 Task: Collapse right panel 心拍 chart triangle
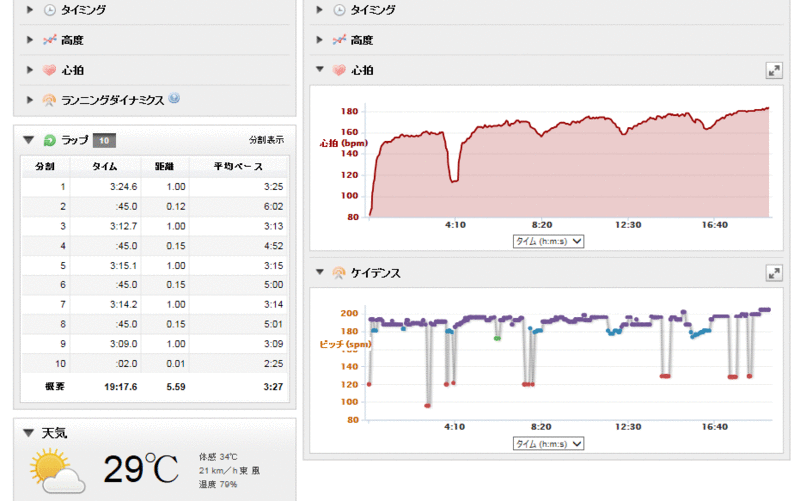(x=320, y=69)
